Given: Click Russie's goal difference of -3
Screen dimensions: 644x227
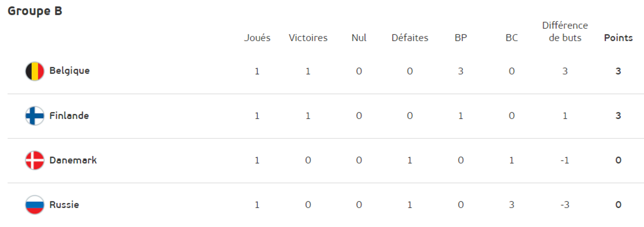Looking at the screenshot, I should (x=565, y=205).
